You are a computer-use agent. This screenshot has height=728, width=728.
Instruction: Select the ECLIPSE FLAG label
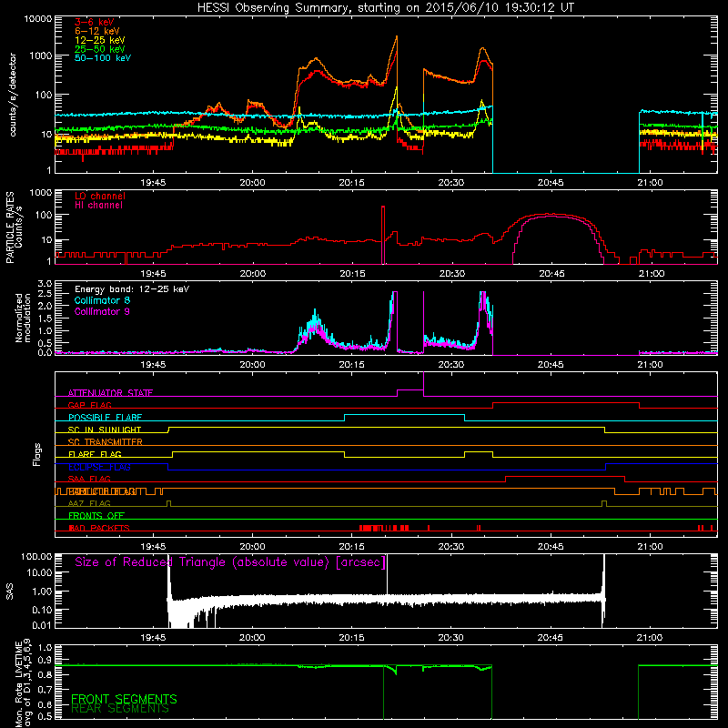tap(99, 467)
